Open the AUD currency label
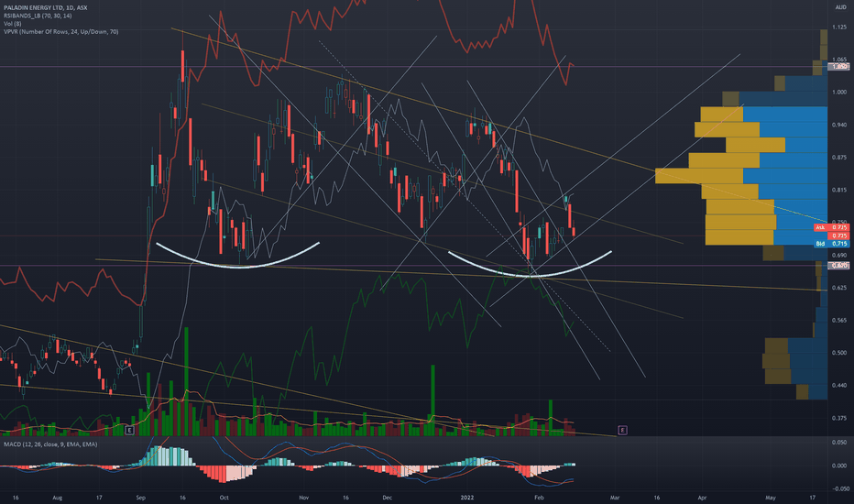 click(840, 7)
